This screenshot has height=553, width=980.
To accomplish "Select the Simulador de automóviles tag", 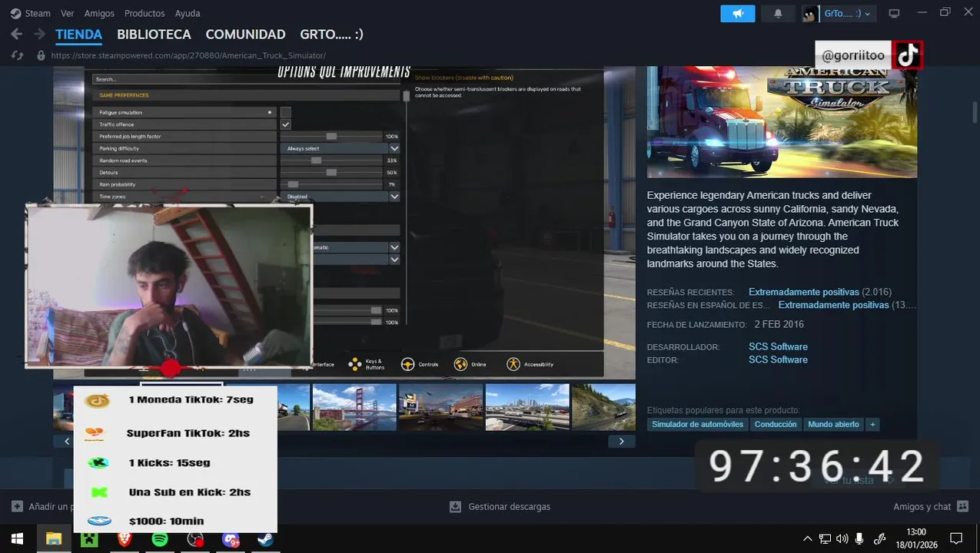I will click(697, 424).
